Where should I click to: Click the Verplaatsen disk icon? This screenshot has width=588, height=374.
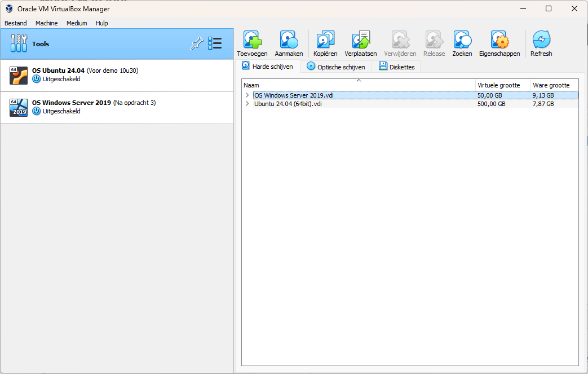click(361, 40)
